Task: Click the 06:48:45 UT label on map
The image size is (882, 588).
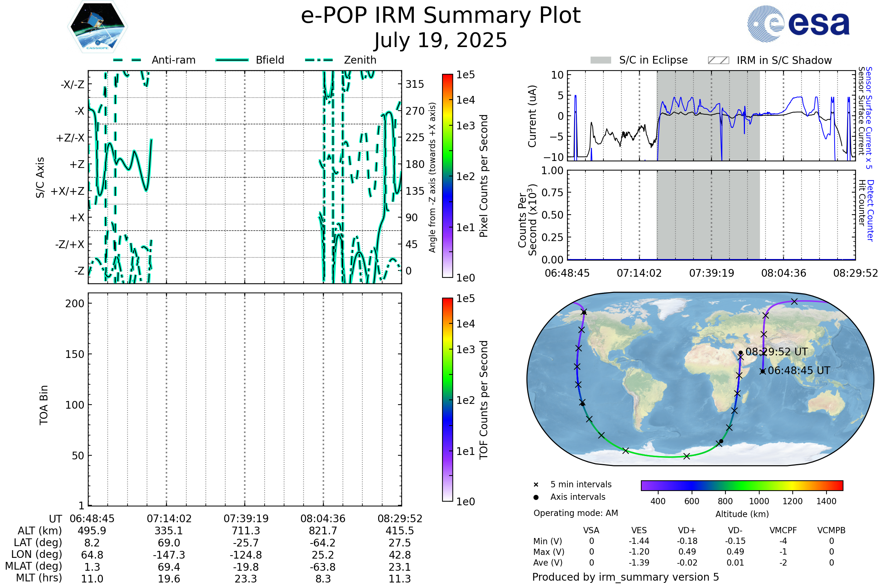Action: pyautogui.click(x=799, y=370)
